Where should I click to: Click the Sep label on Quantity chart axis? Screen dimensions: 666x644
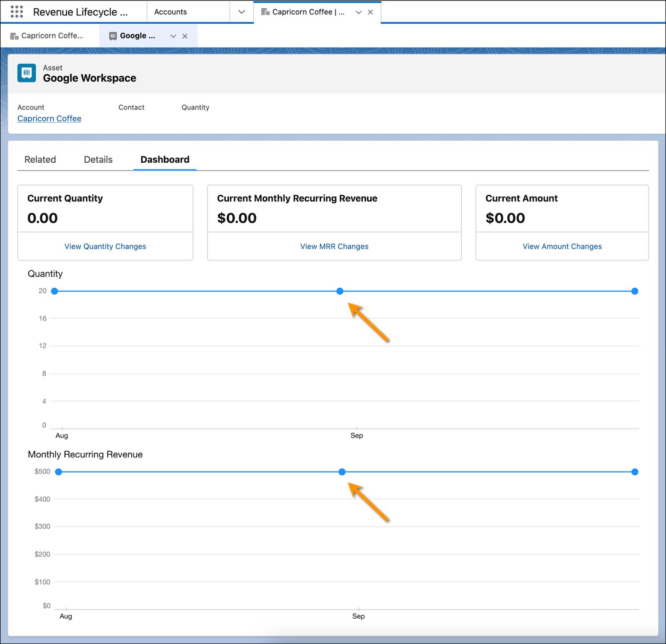(357, 436)
